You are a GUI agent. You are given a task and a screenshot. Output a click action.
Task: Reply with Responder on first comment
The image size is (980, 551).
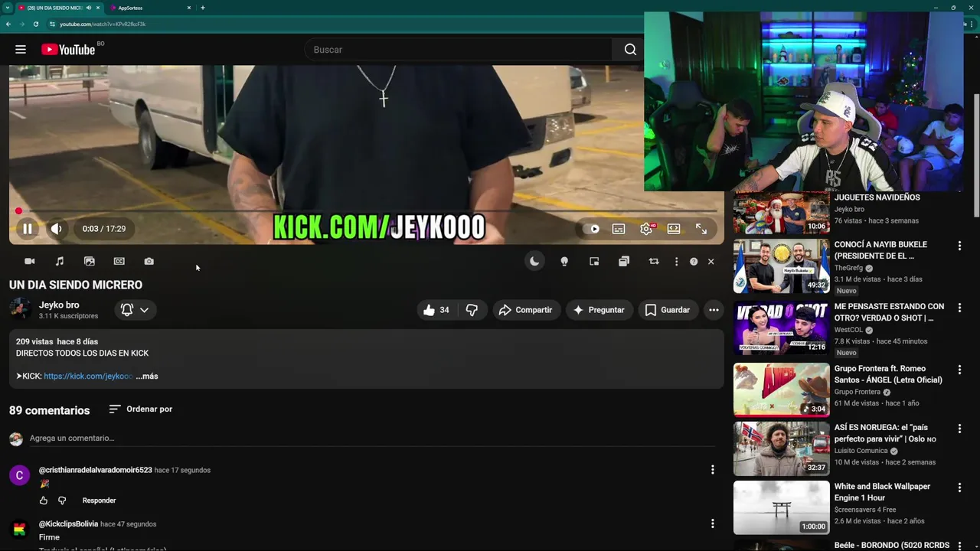[99, 500]
